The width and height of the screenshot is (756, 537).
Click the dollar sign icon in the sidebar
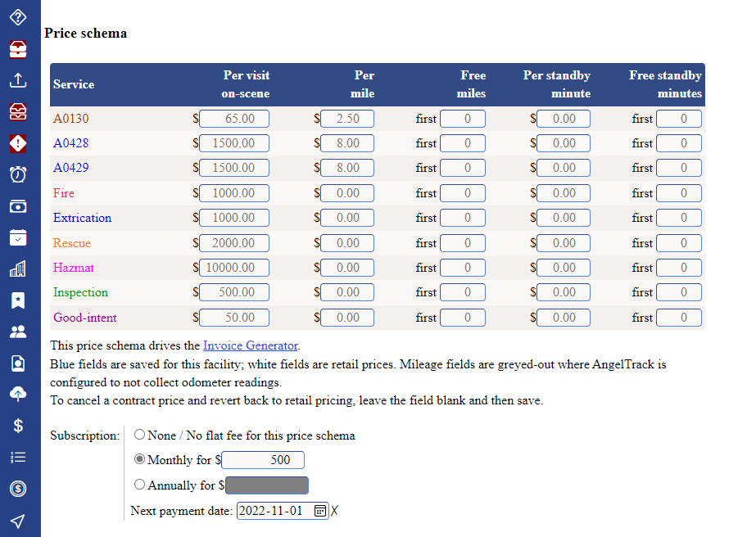click(x=18, y=425)
